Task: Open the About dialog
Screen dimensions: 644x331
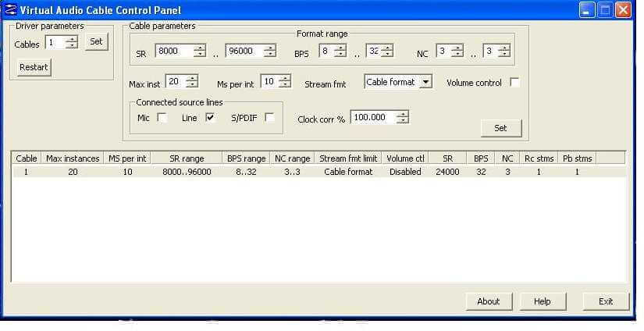Action: coord(489,301)
